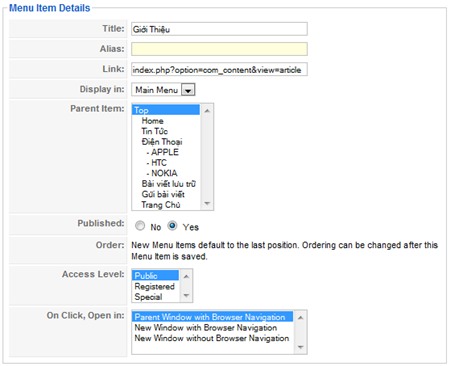The image size is (450, 366).
Task: Select Điện Thoại in Parent Item list
Action: click(x=166, y=142)
